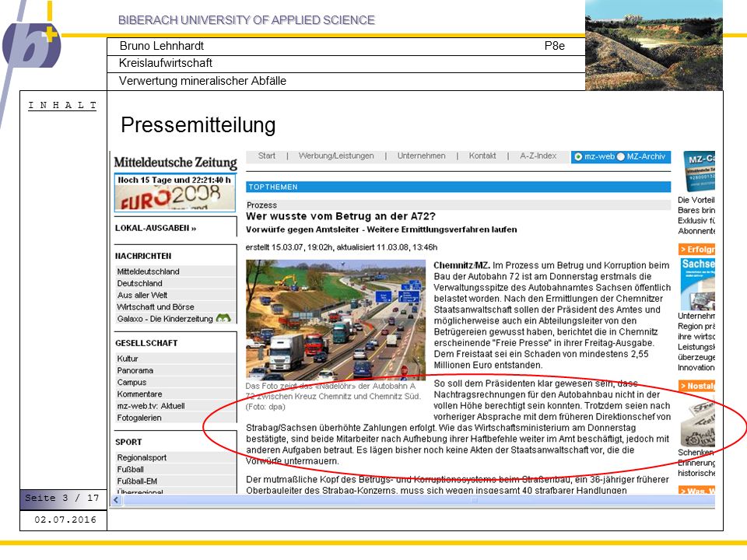Click the INHALT link in sidebar
This screenshot has width=747, height=560.
pyautogui.click(x=62, y=105)
